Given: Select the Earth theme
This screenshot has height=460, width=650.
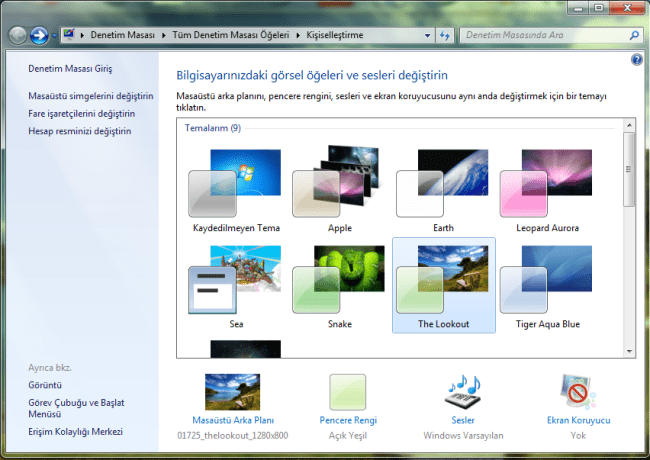Looking at the screenshot, I should click(443, 189).
